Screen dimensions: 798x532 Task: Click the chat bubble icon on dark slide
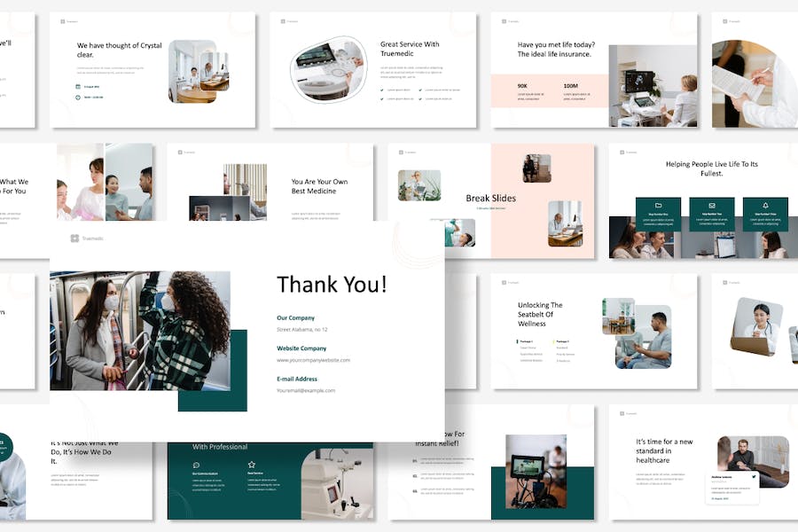196,465
